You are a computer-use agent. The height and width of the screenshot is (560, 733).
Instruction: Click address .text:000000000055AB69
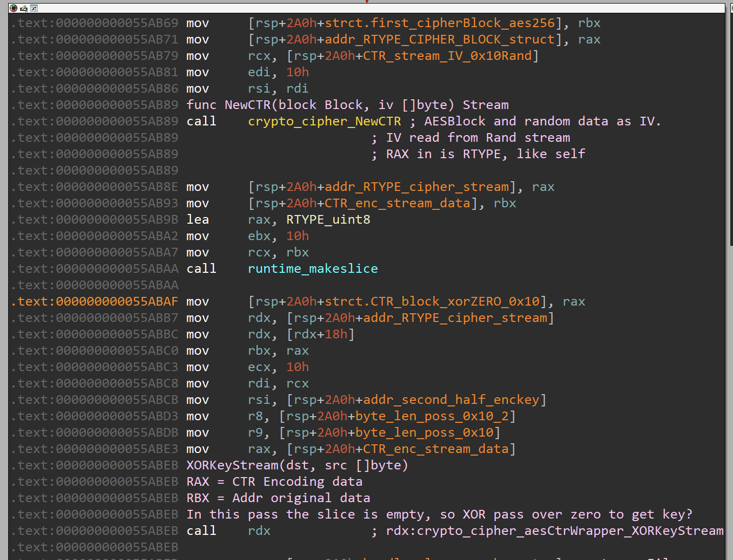click(95, 23)
